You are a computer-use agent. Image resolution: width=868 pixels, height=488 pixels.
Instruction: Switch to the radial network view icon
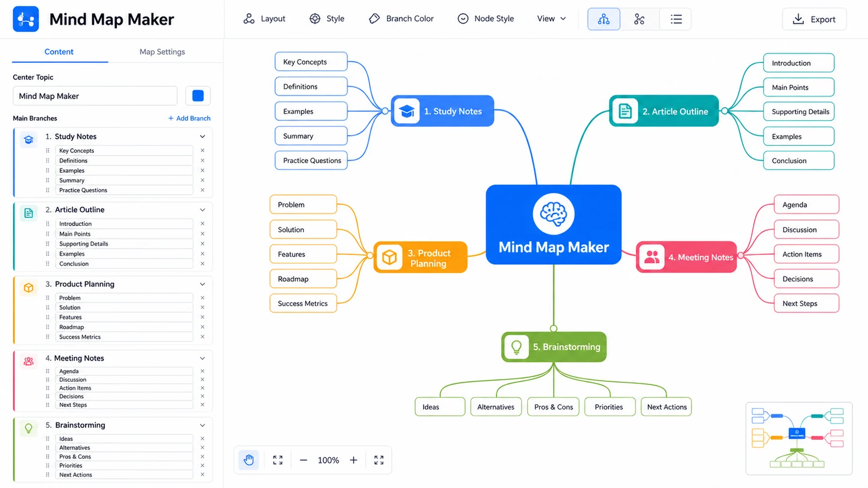pos(640,19)
